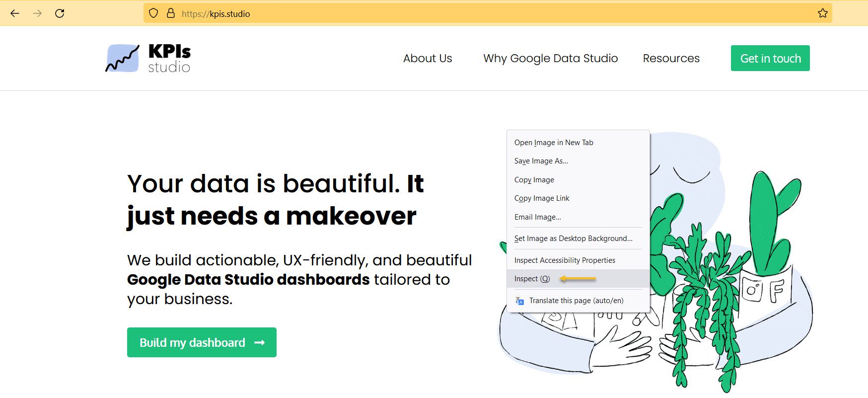Screen dimensions: 868x398
Task: Click the padlock site security icon
Action: click(x=171, y=13)
